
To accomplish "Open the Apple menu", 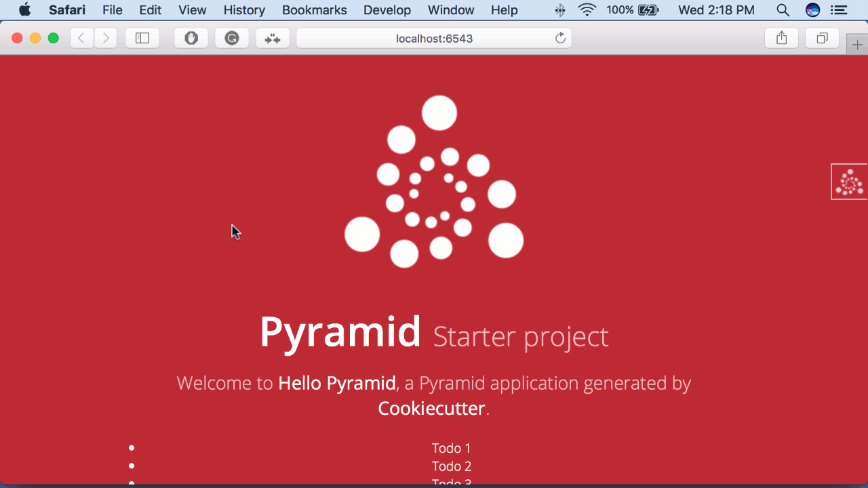I will coord(24,10).
